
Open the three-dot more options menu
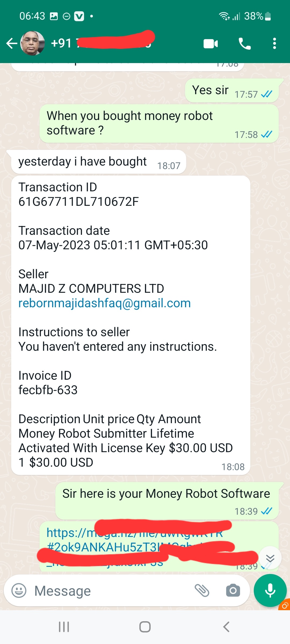pos(274,43)
